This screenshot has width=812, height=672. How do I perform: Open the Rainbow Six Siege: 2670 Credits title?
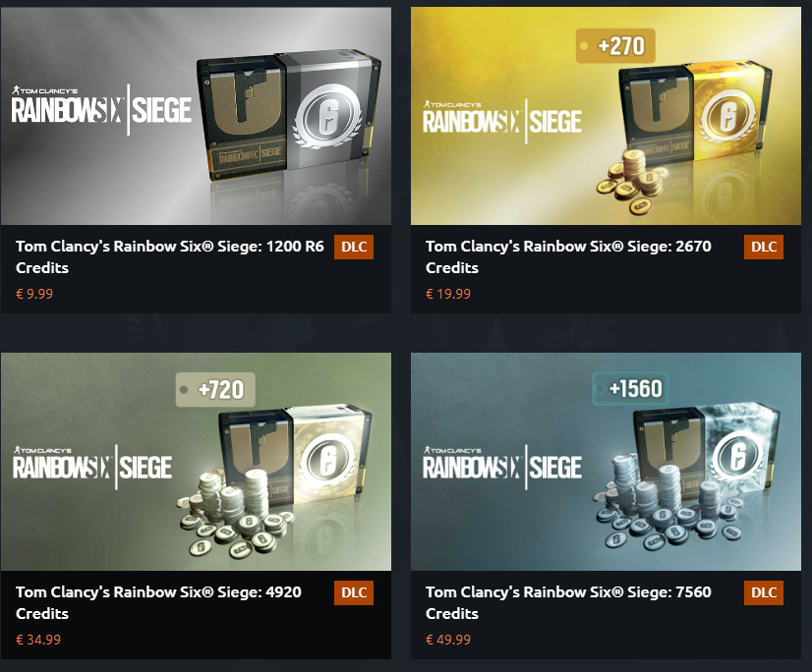pyautogui.click(x=568, y=256)
